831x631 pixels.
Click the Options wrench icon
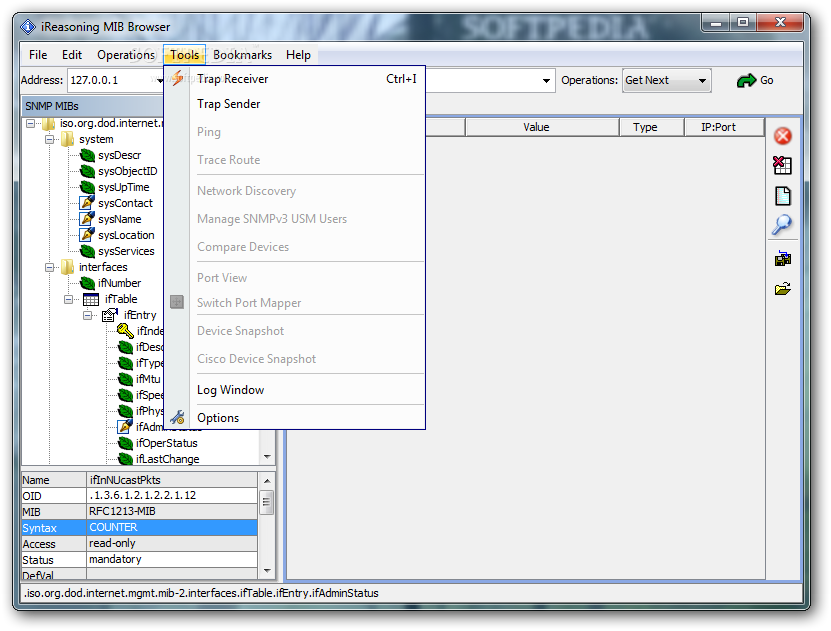[178, 417]
